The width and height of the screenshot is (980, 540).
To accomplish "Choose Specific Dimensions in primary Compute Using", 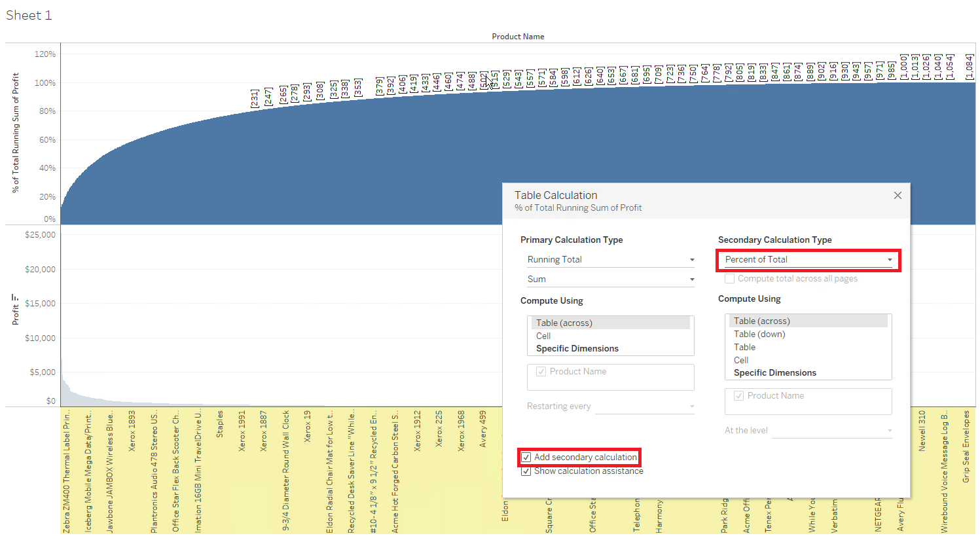I will tap(577, 349).
